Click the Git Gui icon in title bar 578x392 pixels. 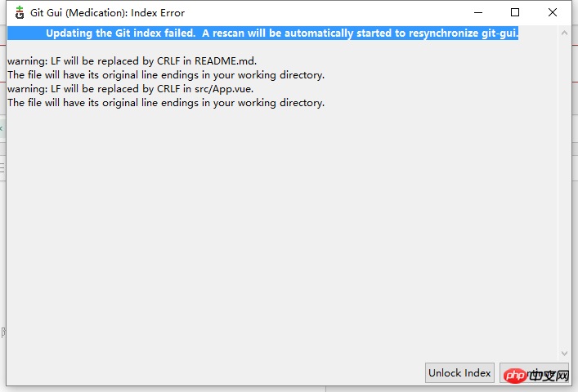point(20,12)
